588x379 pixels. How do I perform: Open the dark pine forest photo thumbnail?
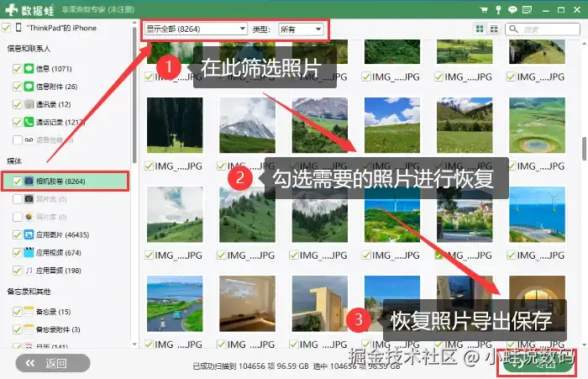(x=175, y=125)
